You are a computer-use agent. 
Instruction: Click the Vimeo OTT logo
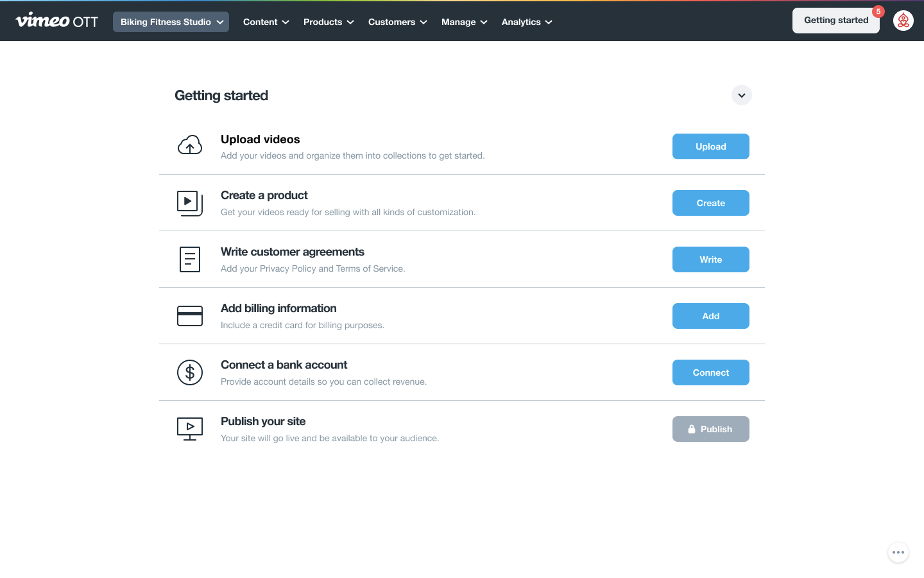click(x=57, y=21)
